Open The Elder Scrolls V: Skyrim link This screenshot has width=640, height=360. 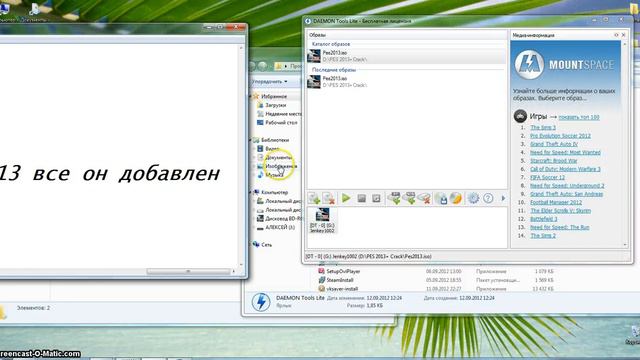[x=560, y=211]
